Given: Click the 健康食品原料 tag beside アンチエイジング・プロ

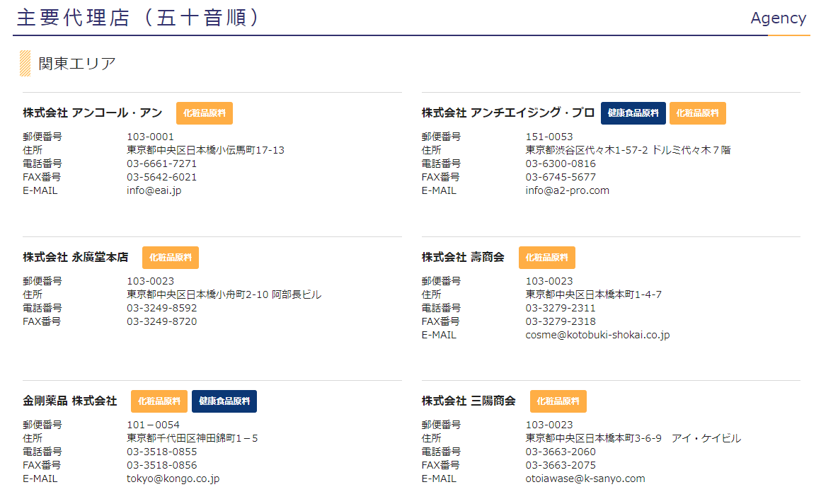Looking at the screenshot, I should [633, 113].
